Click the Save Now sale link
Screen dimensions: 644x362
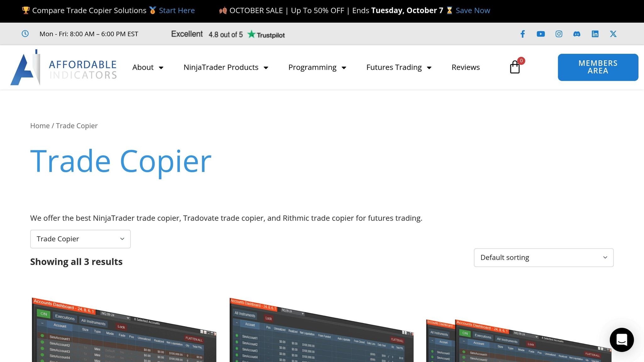[x=473, y=10]
